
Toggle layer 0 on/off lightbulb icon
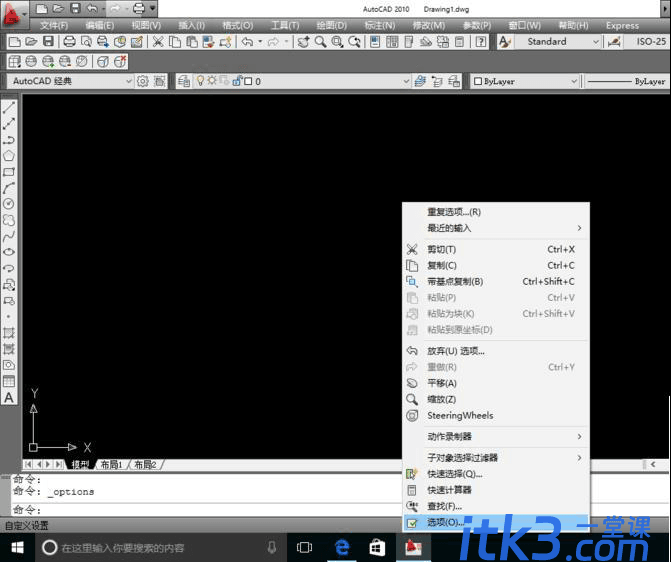200,80
